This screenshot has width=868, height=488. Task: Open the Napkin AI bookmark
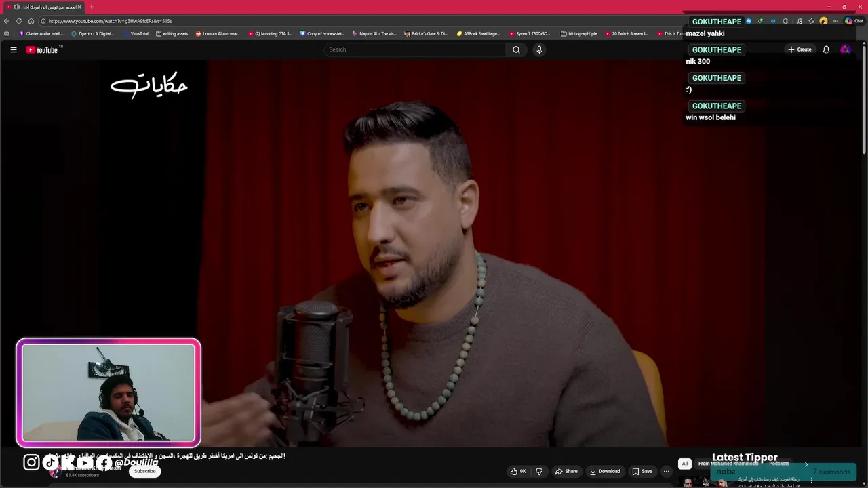tap(374, 33)
